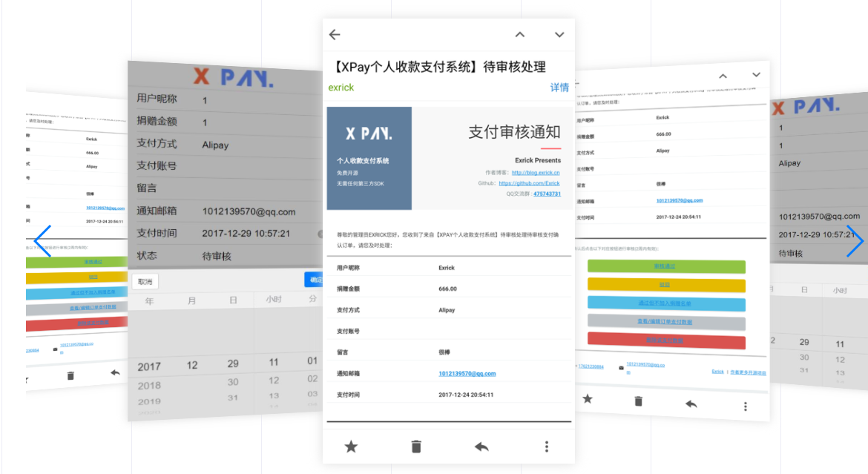Click the QQ group number 475743731
The width and height of the screenshot is (868, 474).
[547, 194]
